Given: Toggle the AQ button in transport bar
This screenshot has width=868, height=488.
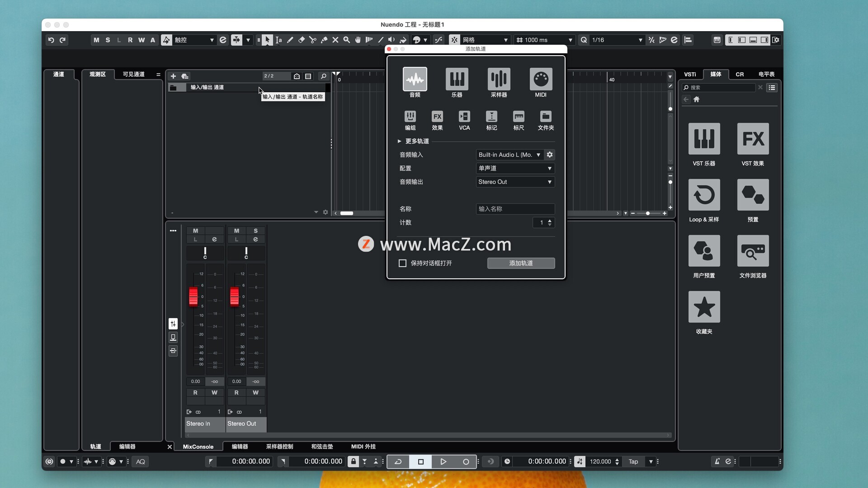Looking at the screenshot, I should click(x=141, y=461).
